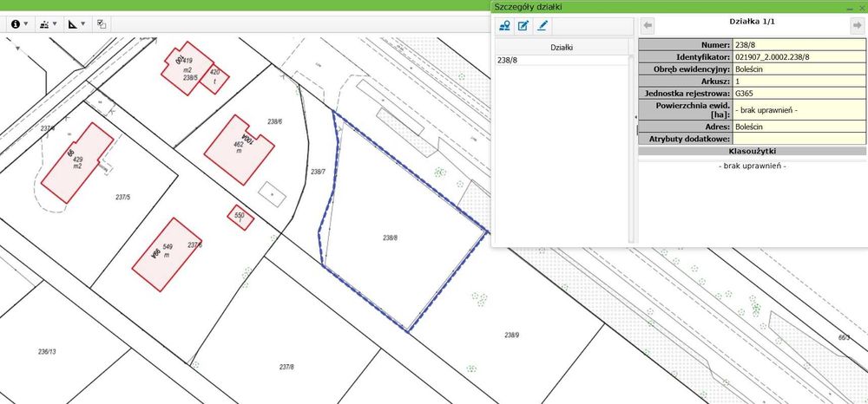Click the locate parcel on map icon
868x404 pixels.
(504, 25)
